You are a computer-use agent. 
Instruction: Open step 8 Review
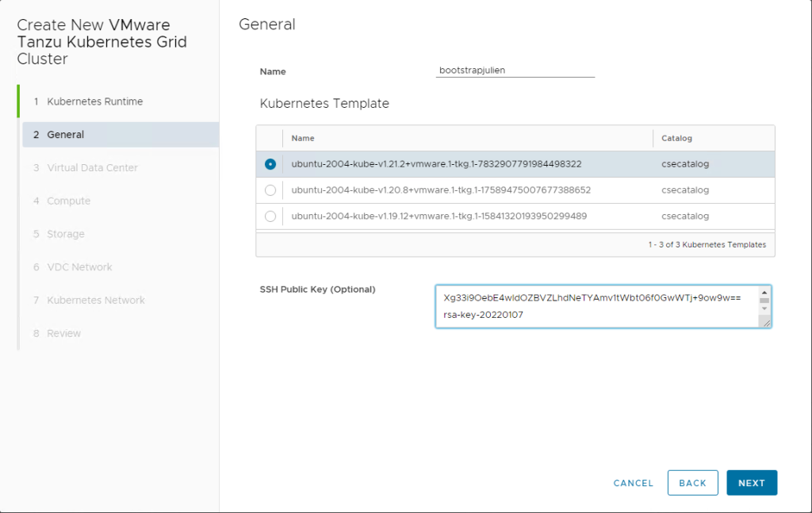(57, 333)
